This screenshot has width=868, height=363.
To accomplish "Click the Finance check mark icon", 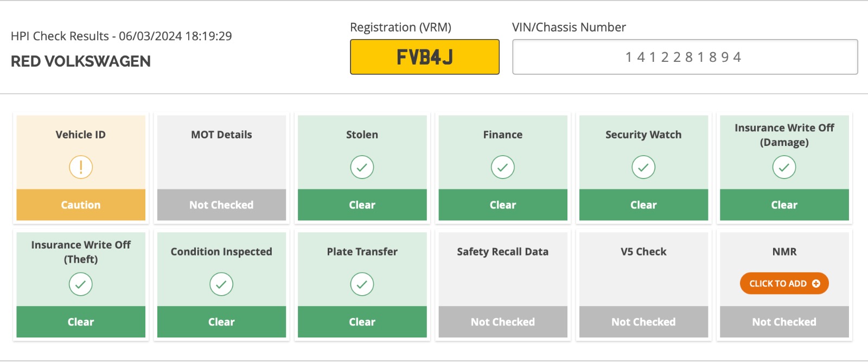I will 503,167.
